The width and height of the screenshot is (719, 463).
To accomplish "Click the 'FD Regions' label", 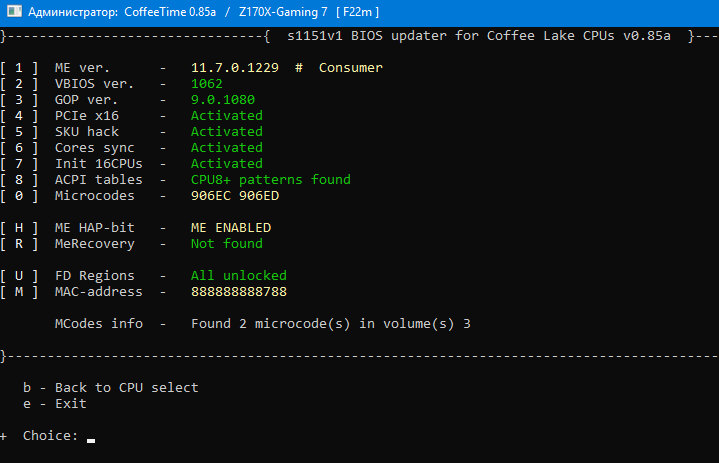I will pyautogui.click(x=94, y=276).
